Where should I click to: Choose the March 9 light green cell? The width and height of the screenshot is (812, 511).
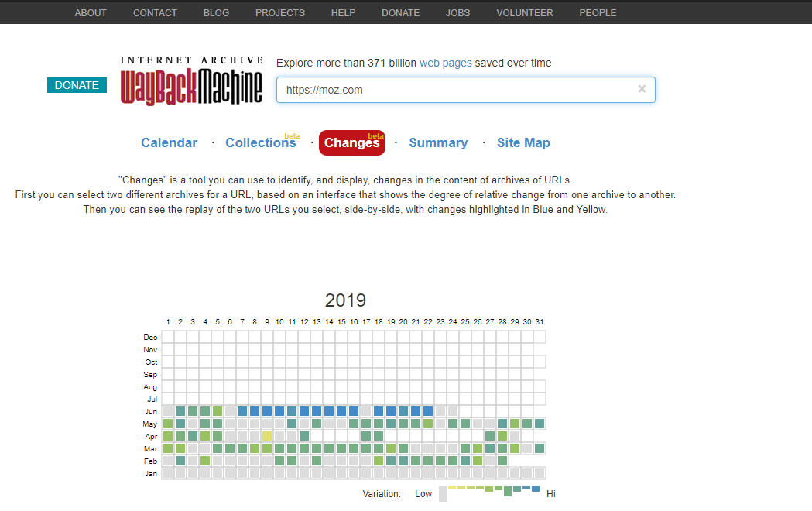(x=267, y=448)
